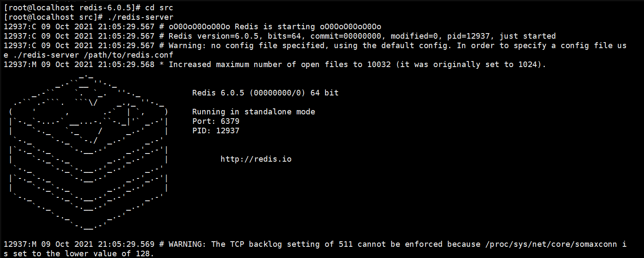
Task: Click the "Port: 6379" line
Action: pos(216,121)
